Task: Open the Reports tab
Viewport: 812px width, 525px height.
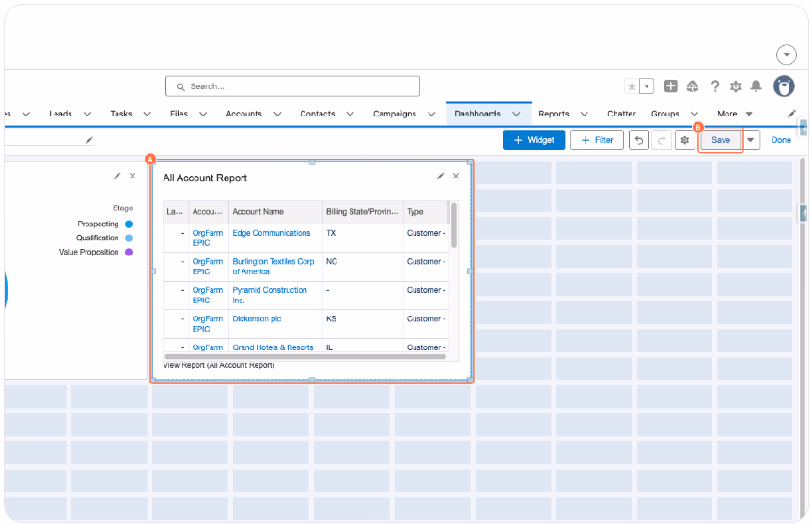Action: [x=554, y=114]
